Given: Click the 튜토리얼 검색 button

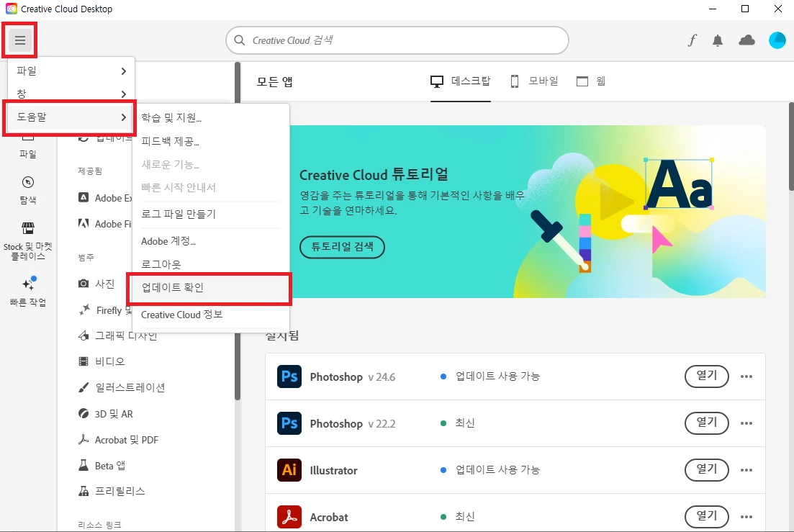Looking at the screenshot, I should tap(343, 247).
